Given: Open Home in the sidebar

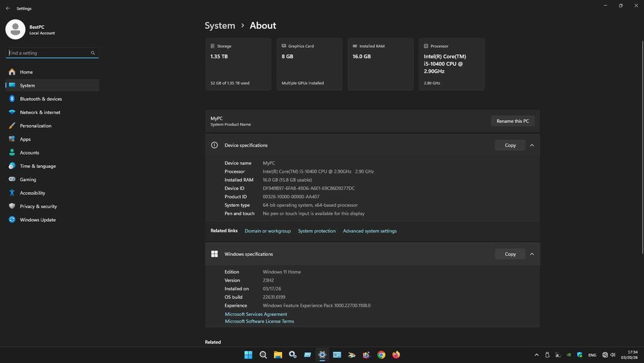Looking at the screenshot, I should click(x=52, y=72).
